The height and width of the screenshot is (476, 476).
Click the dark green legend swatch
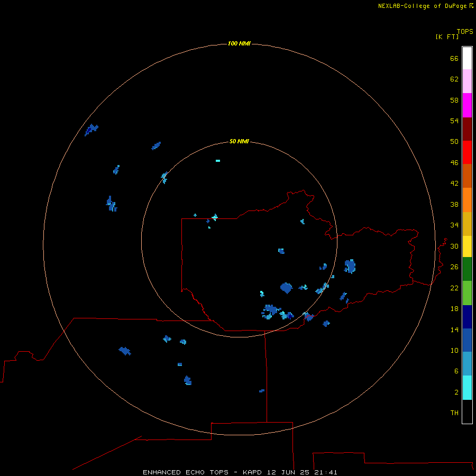pyautogui.click(x=467, y=269)
